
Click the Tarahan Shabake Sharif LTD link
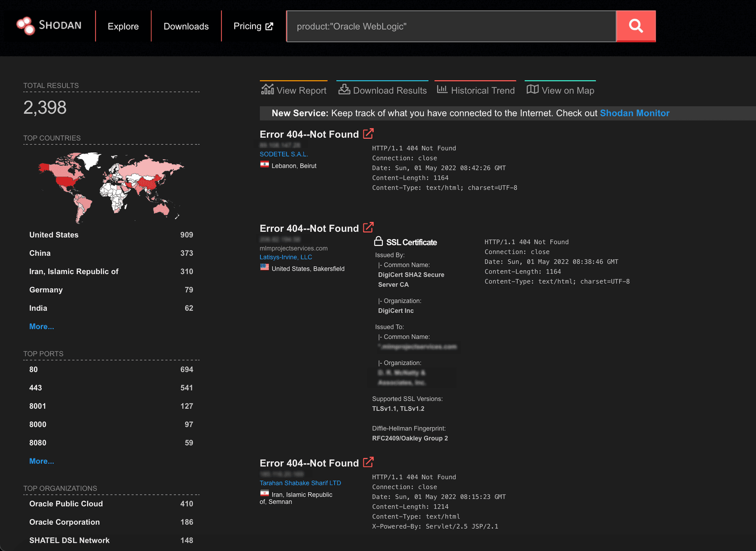pos(300,483)
